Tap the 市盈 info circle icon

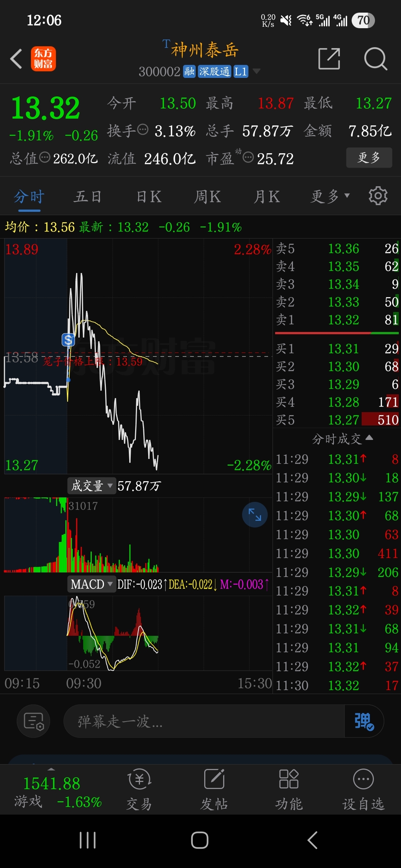pyautogui.click(x=248, y=157)
